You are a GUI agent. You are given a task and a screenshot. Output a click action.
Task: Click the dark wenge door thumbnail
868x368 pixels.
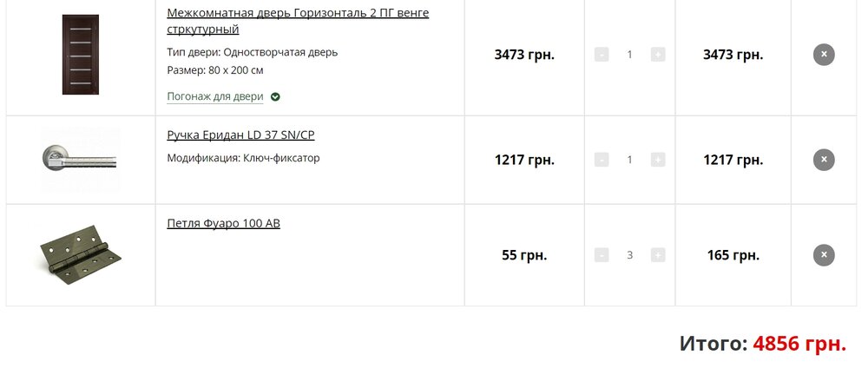point(80,55)
